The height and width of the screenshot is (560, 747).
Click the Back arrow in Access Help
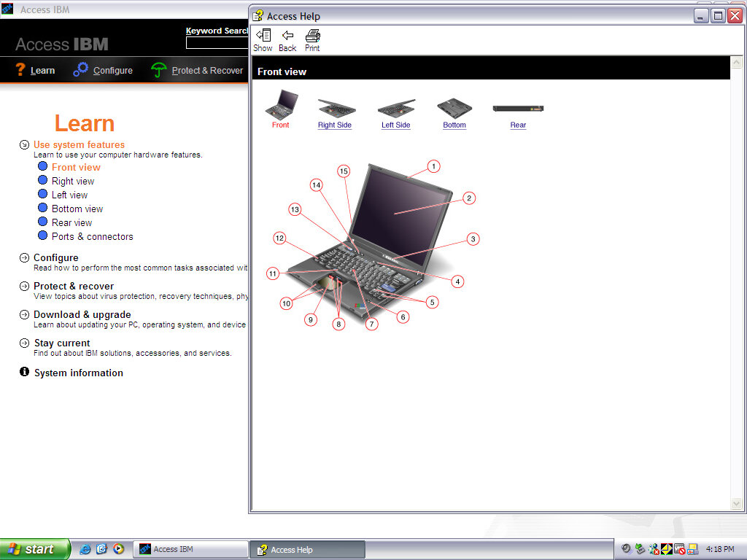pos(287,39)
